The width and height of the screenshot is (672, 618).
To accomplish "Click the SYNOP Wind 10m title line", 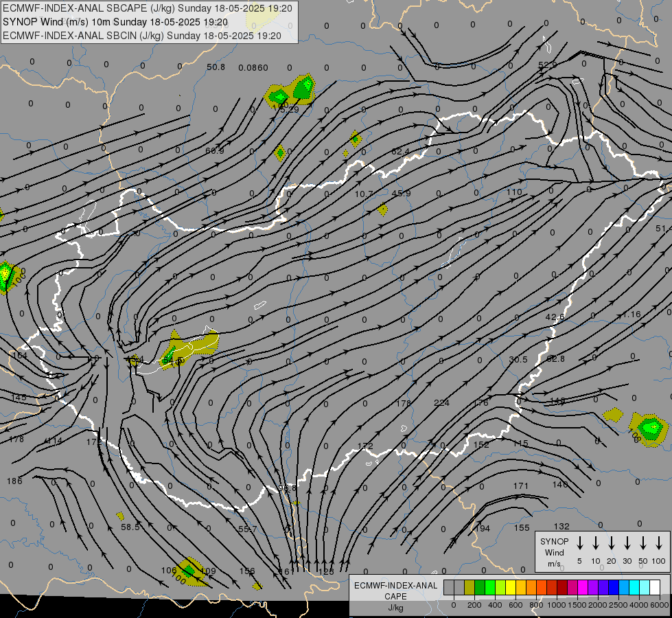I will 115,22.
